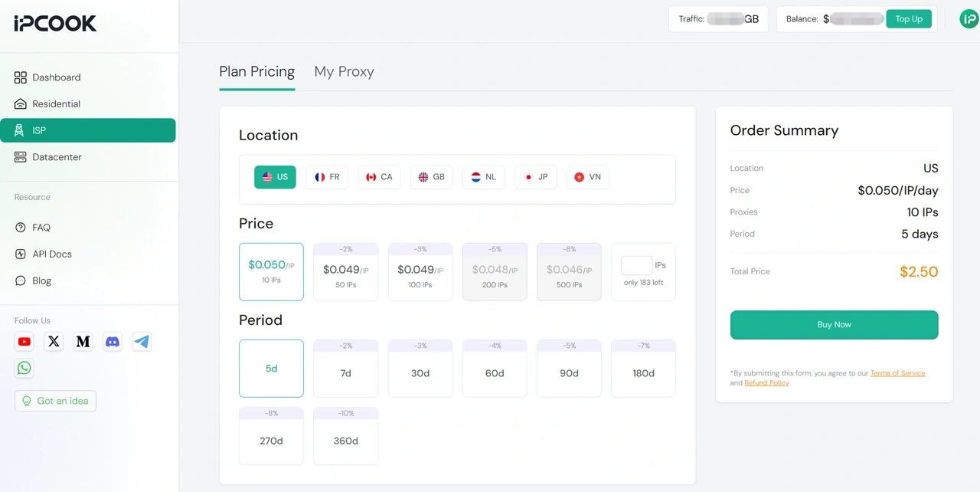View the API Docs
This screenshot has width=980, height=492.
click(x=51, y=254)
